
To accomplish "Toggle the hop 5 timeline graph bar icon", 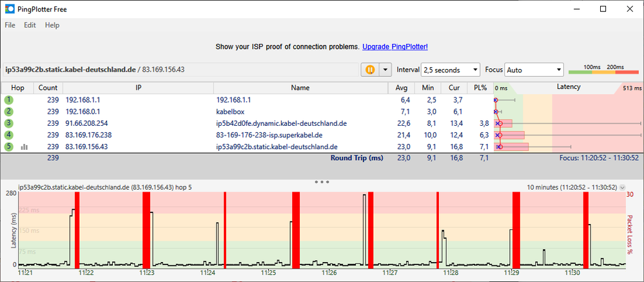I will pyautogui.click(x=24, y=146).
